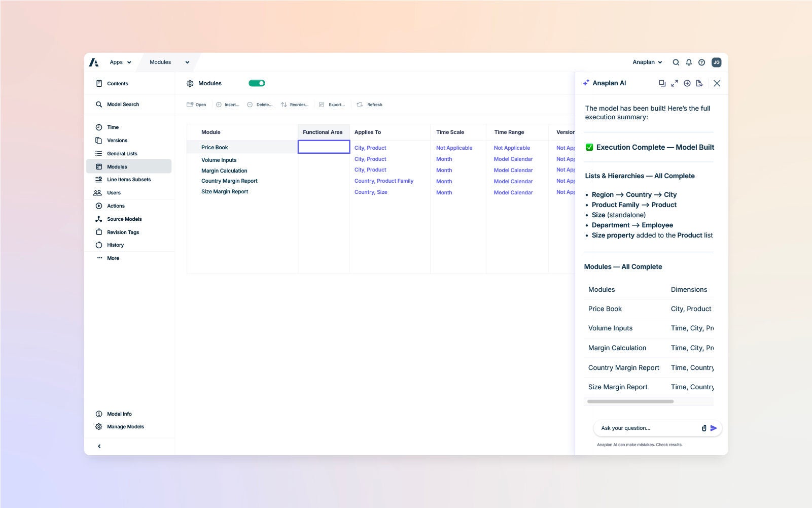Click the AI document export icon
This screenshot has width=812, height=508.
pos(699,83)
